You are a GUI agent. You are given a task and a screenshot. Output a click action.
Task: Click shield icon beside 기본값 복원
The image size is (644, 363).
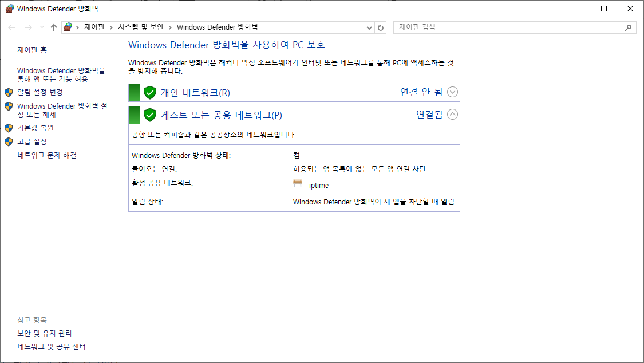coord(9,128)
